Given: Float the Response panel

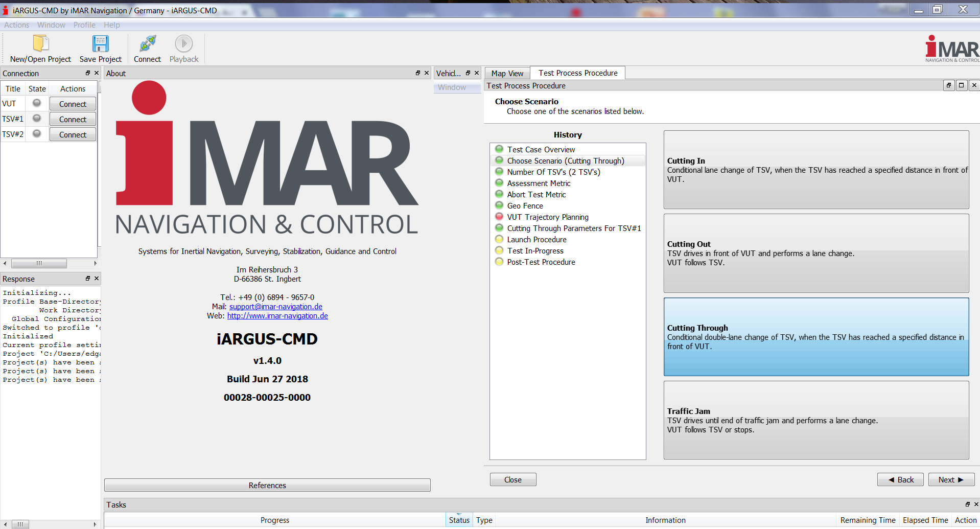Looking at the screenshot, I should [x=88, y=279].
